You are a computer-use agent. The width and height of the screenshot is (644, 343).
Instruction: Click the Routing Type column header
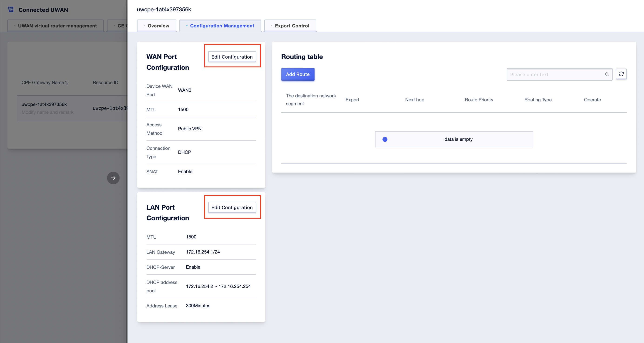point(538,100)
